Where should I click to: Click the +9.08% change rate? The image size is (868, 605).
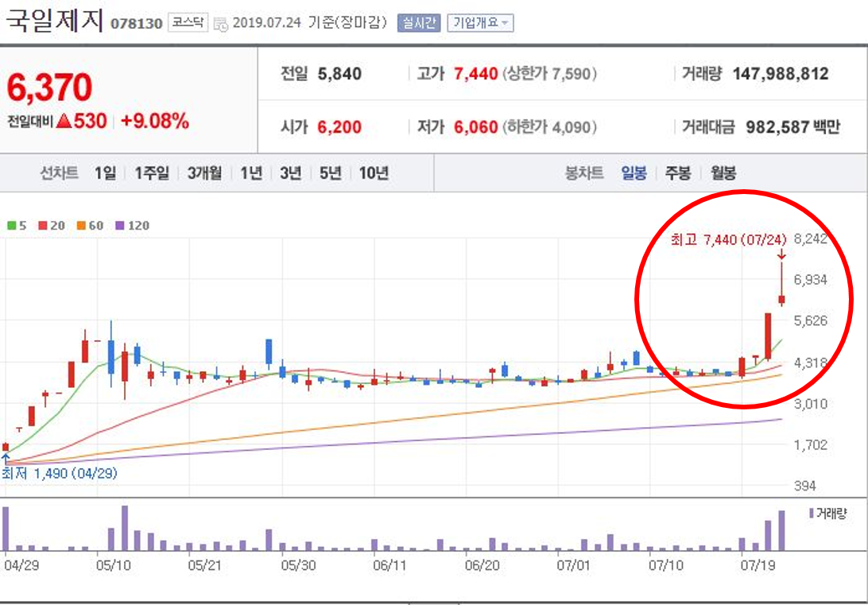tap(155, 121)
